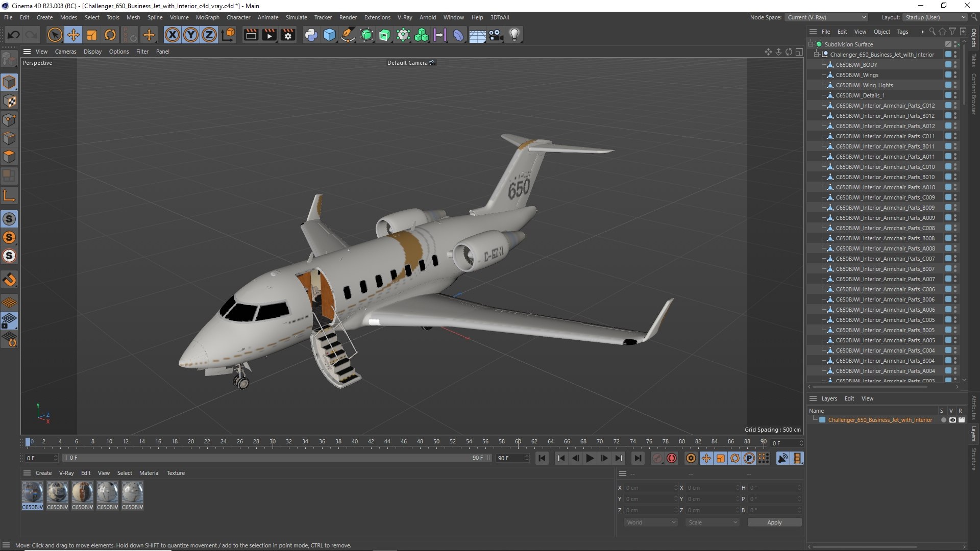Switch to Model mode in left palette
This screenshot has height=551, width=980.
point(9,82)
